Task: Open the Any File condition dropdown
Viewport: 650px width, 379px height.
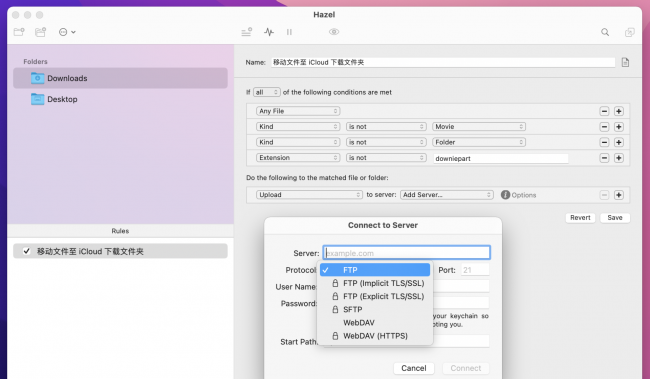Action: pos(298,111)
